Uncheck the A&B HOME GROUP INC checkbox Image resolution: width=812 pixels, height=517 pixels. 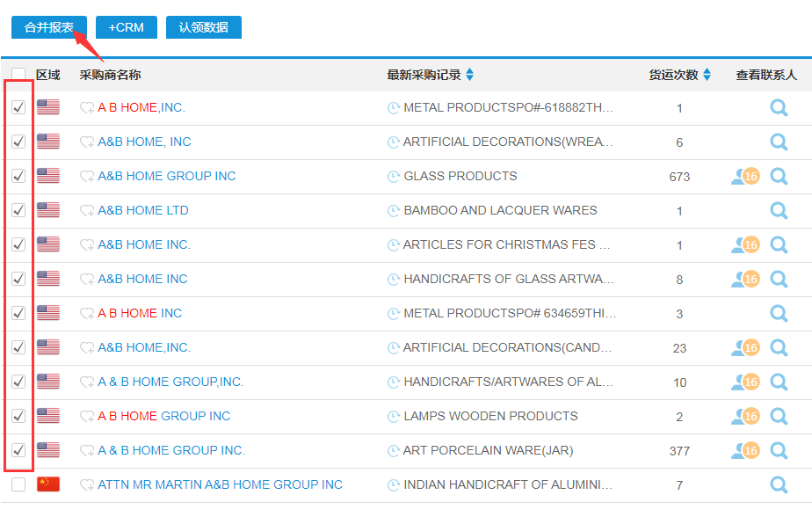[x=18, y=176]
